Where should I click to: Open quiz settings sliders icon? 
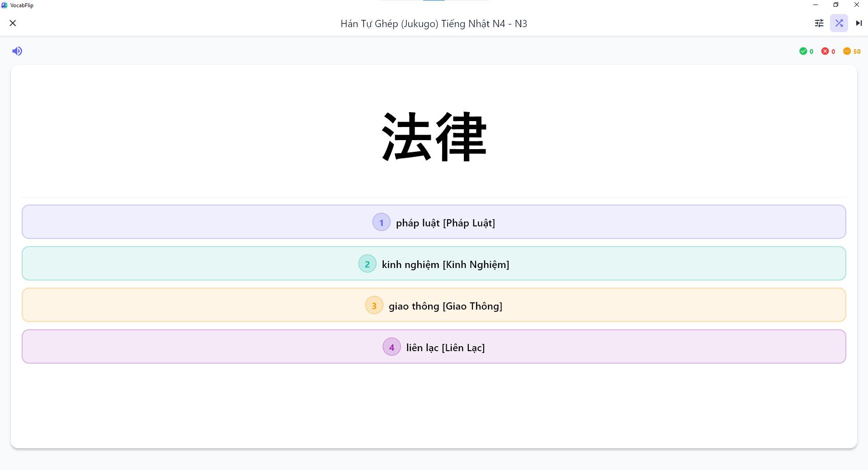tap(819, 23)
